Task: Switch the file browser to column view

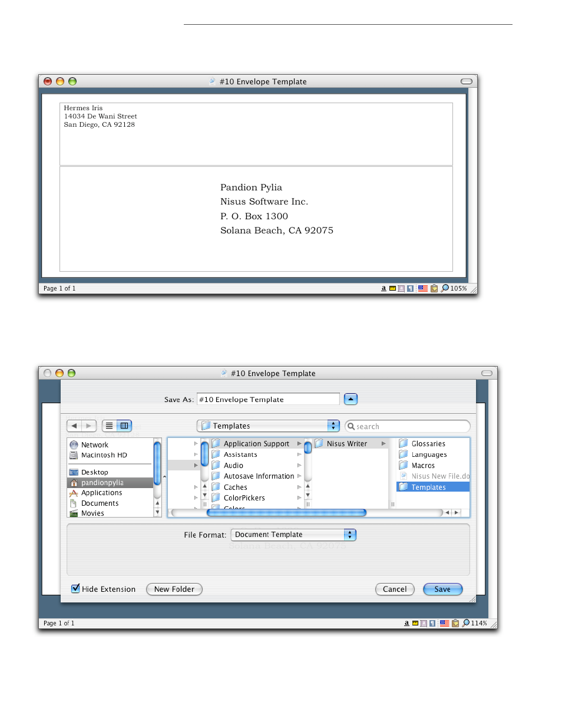Action: 124,426
